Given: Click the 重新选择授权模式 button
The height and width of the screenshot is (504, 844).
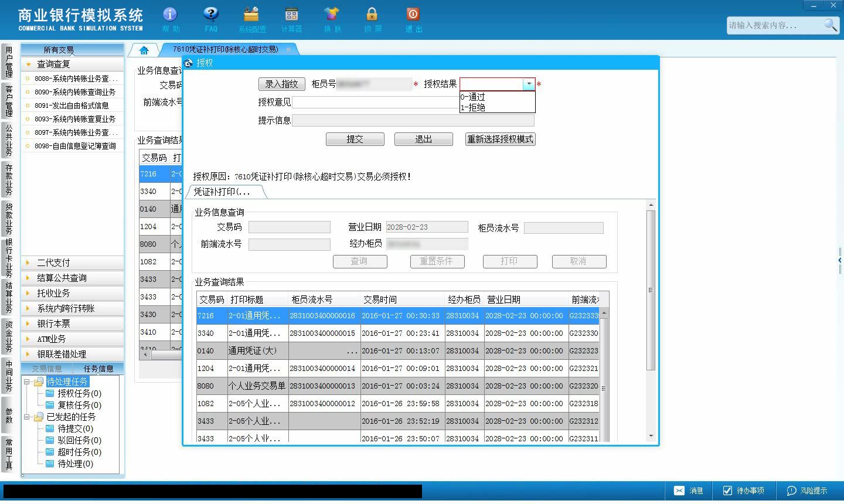Looking at the screenshot, I should (x=500, y=139).
